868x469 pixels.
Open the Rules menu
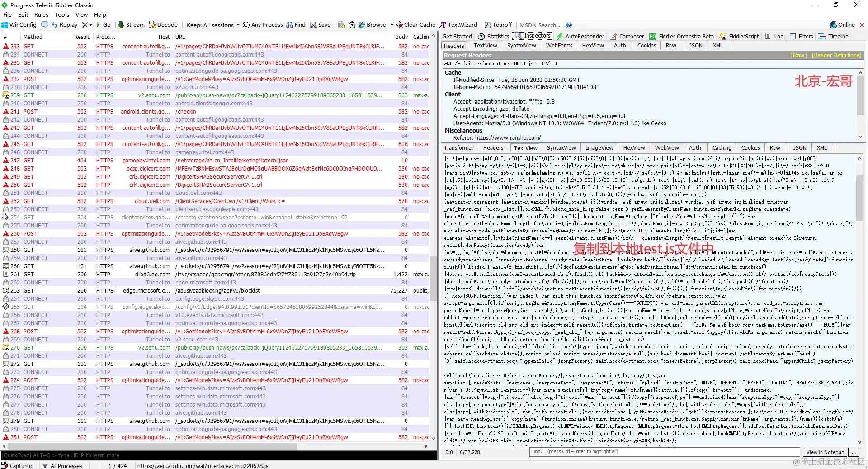pyautogui.click(x=41, y=14)
